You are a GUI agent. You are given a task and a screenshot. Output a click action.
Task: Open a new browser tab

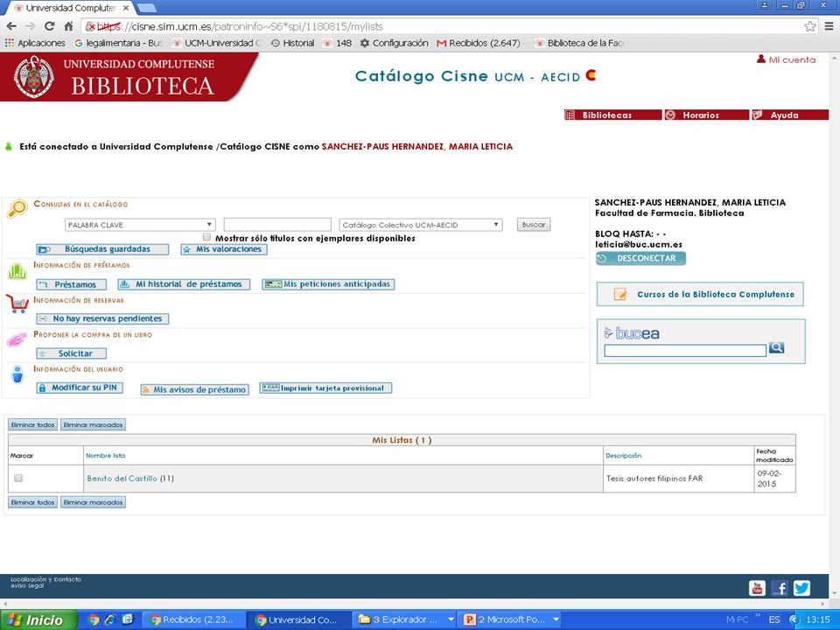pyautogui.click(x=147, y=8)
